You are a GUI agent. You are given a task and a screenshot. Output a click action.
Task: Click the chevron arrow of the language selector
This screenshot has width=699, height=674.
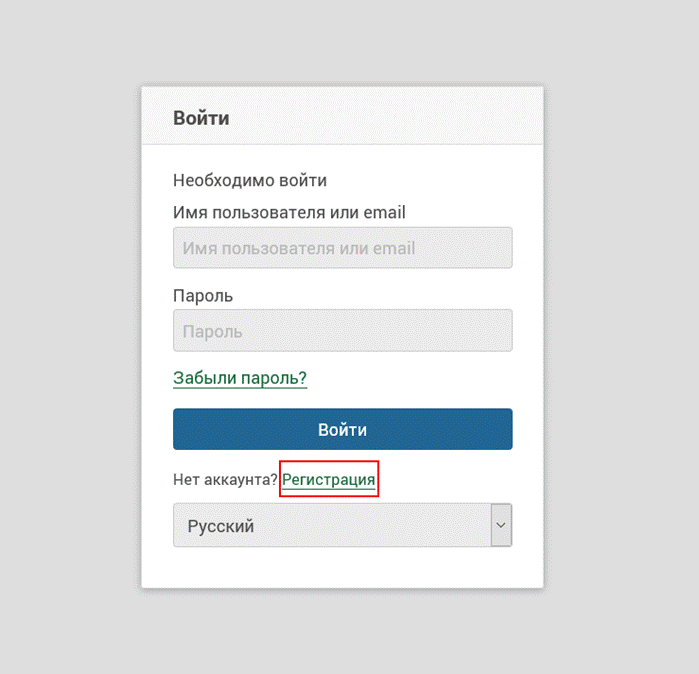pyautogui.click(x=501, y=525)
